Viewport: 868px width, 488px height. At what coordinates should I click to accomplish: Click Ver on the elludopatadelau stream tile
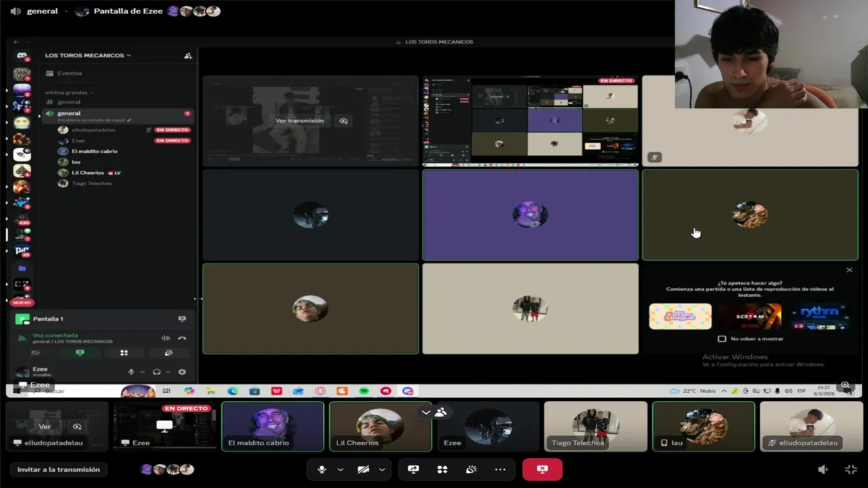pos(45,426)
